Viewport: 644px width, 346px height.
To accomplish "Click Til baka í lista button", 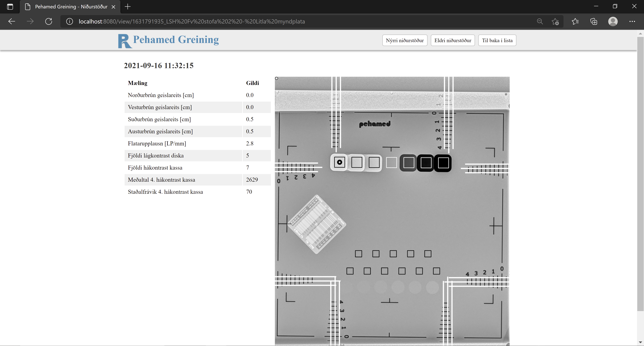I will click(x=497, y=40).
